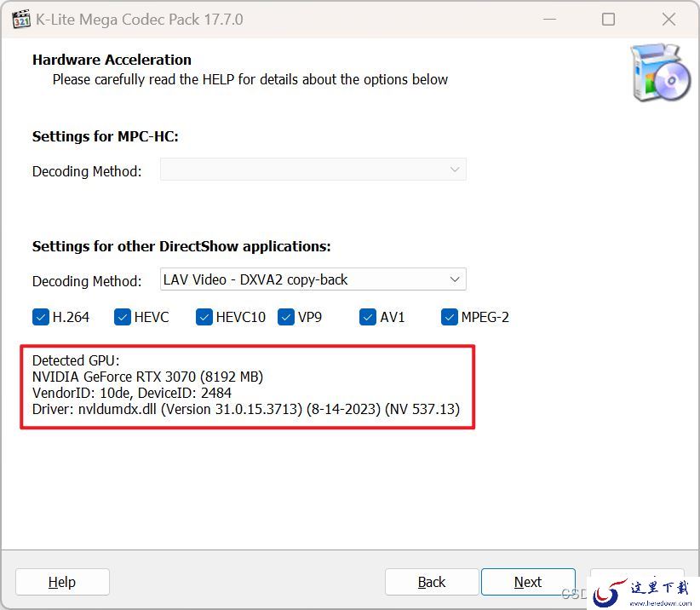Click the installer box and disc icon

661,72
